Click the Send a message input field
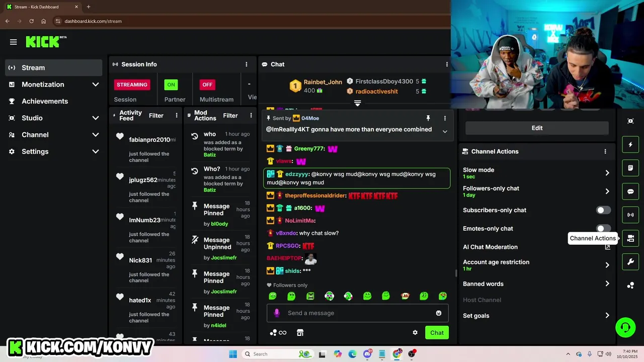This screenshot has width=644, height=362. tap(357, 313)
